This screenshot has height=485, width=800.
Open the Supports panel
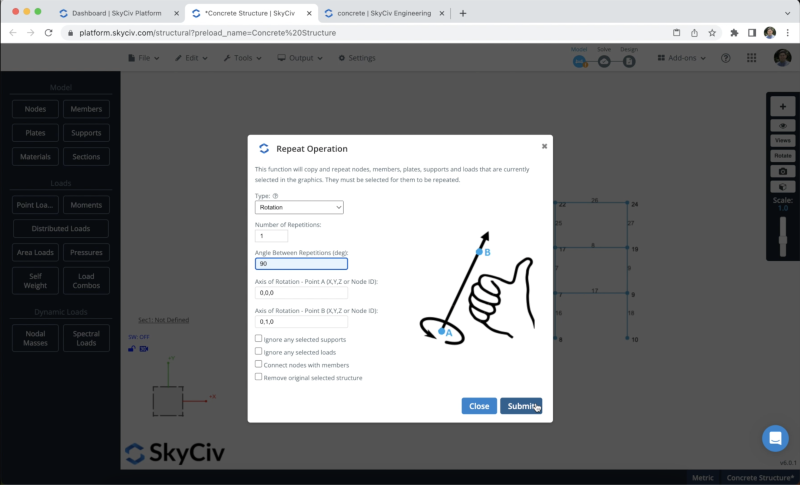click(x=86, y=133)
